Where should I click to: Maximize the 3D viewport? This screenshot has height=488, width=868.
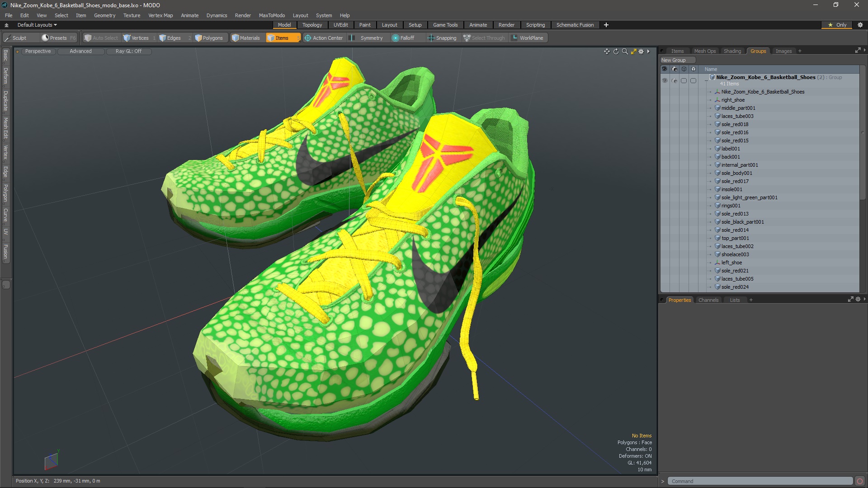(634, 52)
